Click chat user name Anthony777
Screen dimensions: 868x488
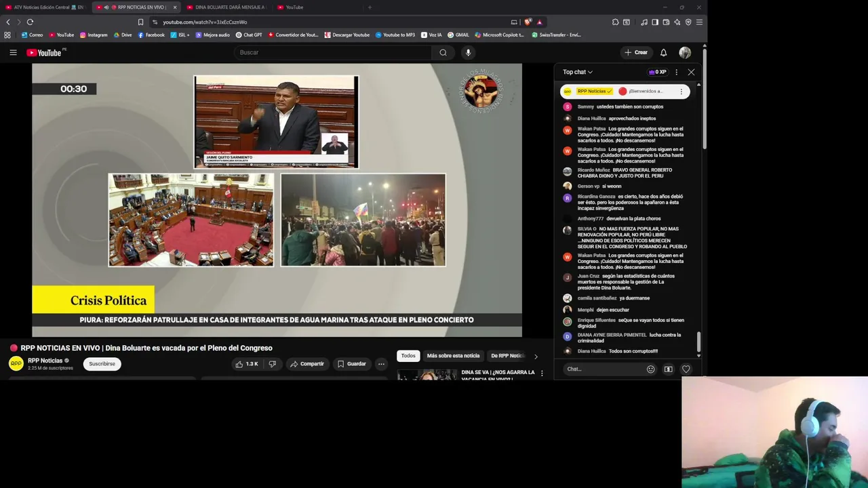click(x=591, y=219)
